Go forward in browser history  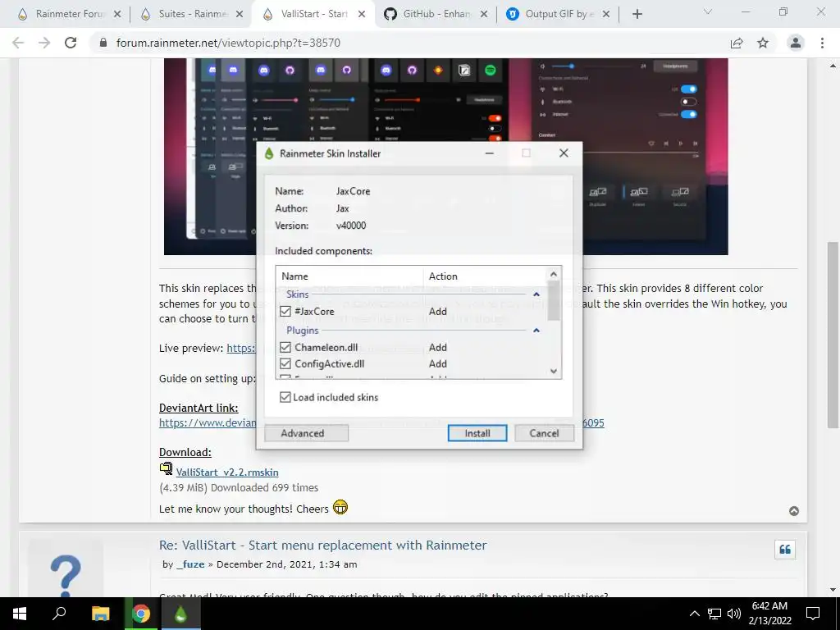click(44, 43)
